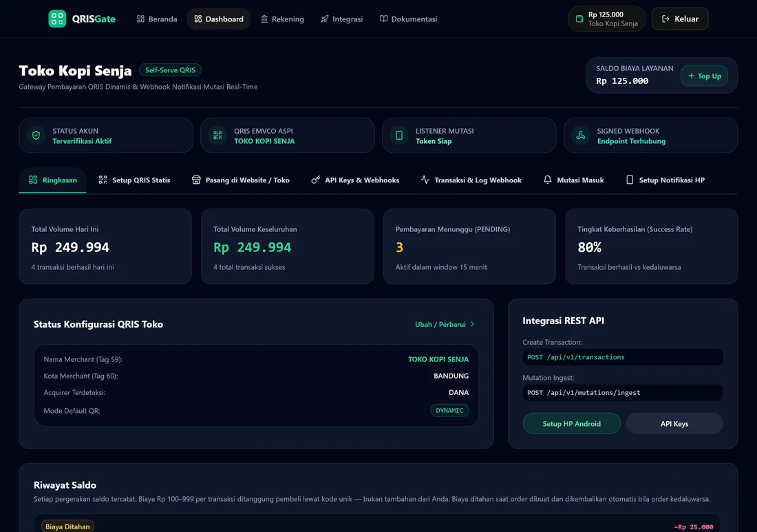Click Setup HP Android button
The height and width of the screenshot is (532, 757).
coord(572,423)
